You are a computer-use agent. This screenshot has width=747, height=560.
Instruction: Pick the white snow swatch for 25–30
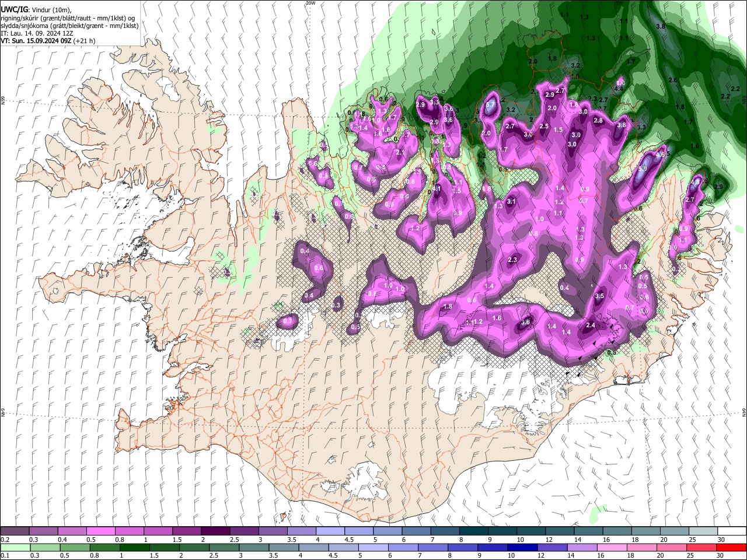pyautogui.click(x=703, y=531)
